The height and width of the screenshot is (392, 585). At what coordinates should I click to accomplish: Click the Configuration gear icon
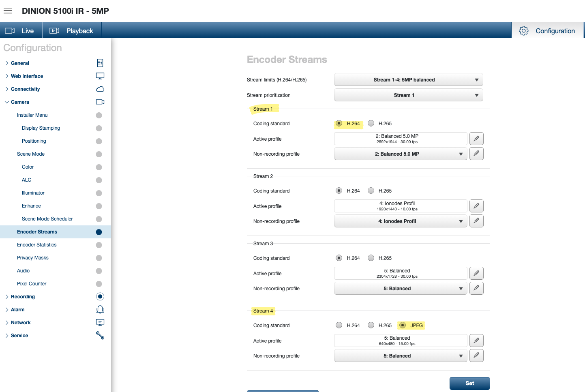tap(523, 31)
